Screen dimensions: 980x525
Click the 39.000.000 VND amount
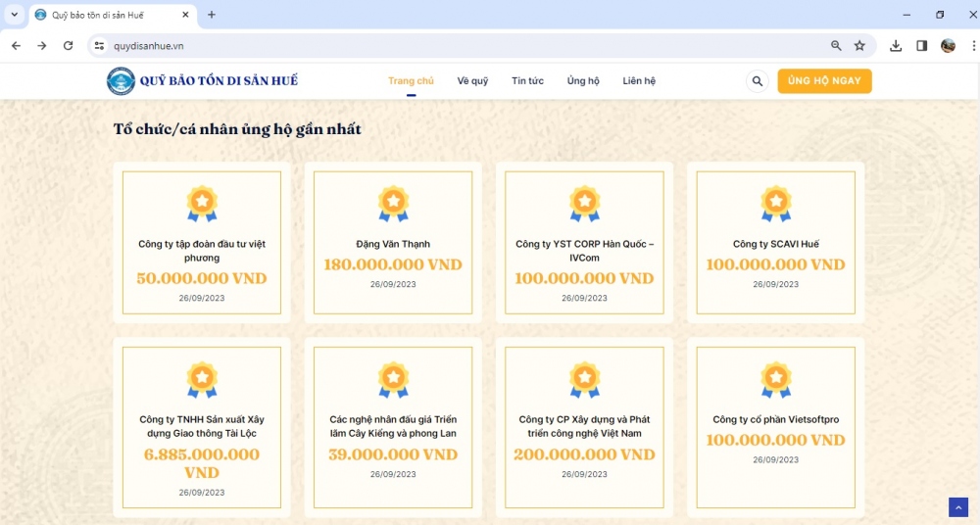[393, 454]
